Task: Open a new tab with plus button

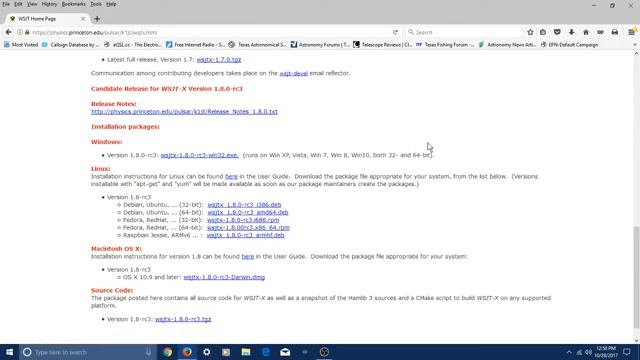Action: [97, 19]
